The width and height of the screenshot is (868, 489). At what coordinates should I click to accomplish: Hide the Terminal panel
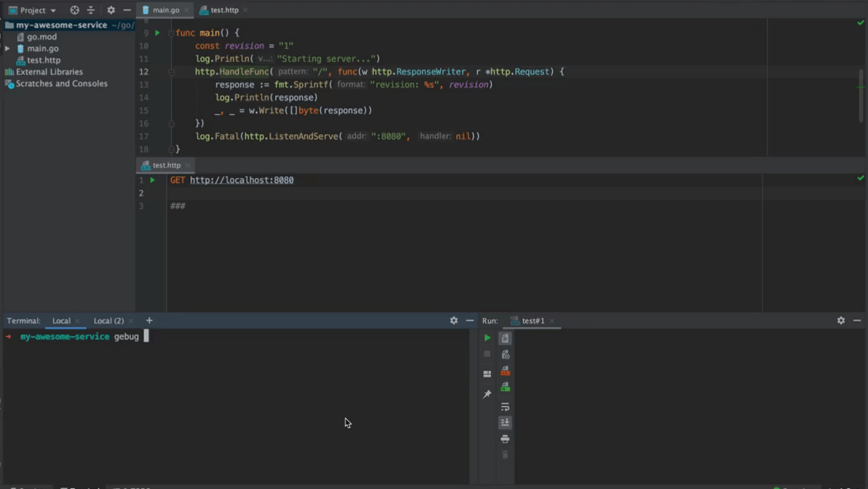coord(469,321)
